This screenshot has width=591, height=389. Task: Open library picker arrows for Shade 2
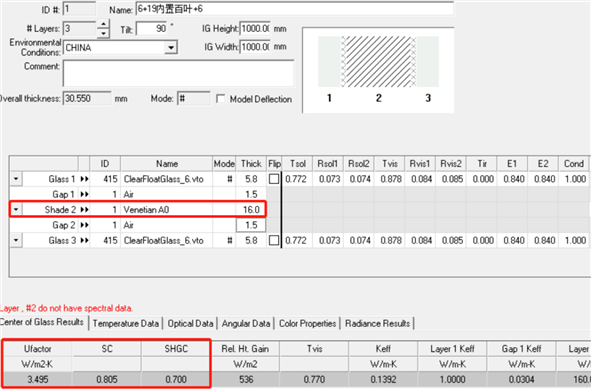click(x=84, y=210)
